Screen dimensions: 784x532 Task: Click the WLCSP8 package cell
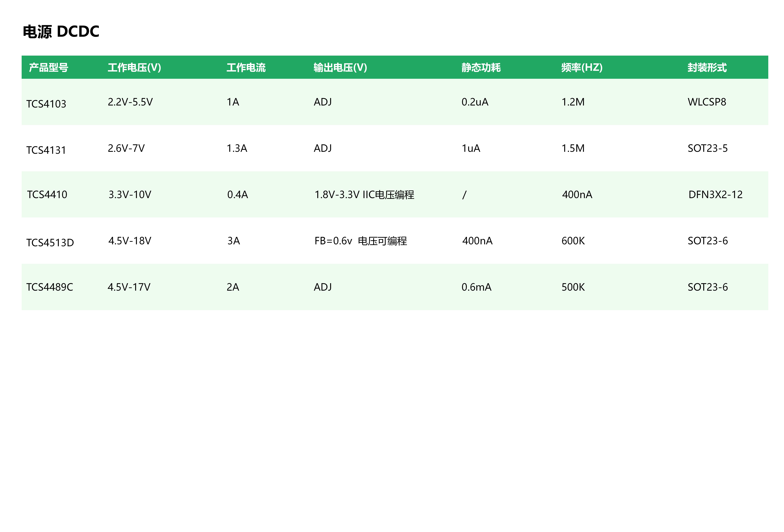click(707, 102)
